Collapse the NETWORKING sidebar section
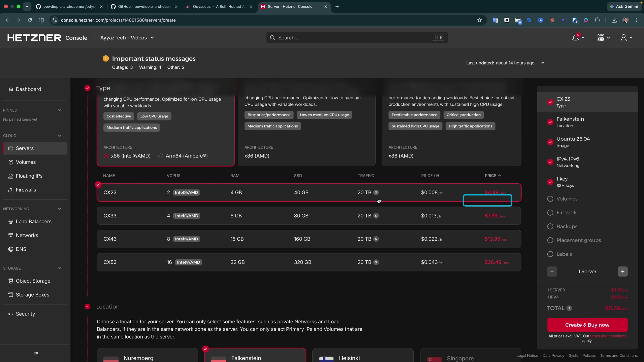The image size is (644, 362). coord(60,209)
